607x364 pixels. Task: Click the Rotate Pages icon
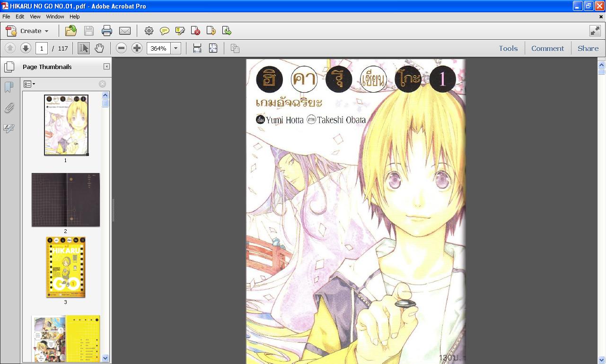(211, 31)
